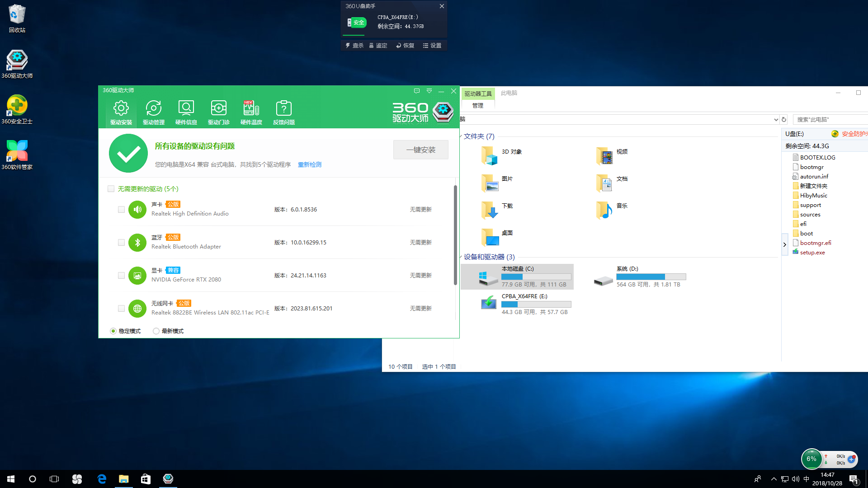Check the Realtek Bluetooth Adapter checkbox

click(121, 243)
